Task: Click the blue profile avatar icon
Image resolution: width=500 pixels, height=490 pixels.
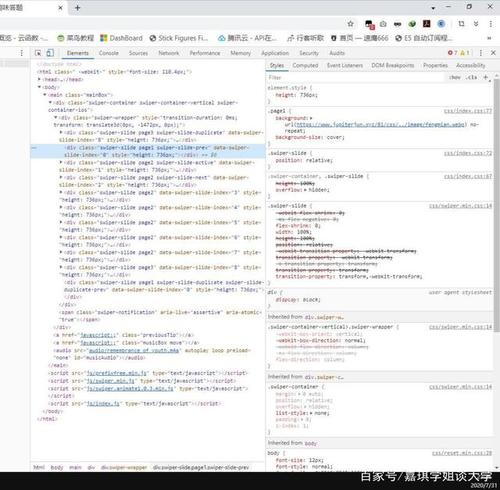Action: 441,24
